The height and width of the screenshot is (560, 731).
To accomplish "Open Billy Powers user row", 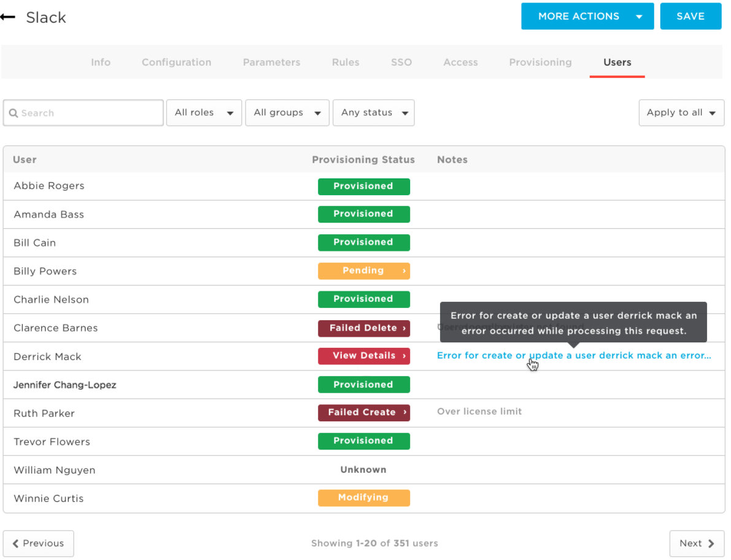I will (363, 271).
